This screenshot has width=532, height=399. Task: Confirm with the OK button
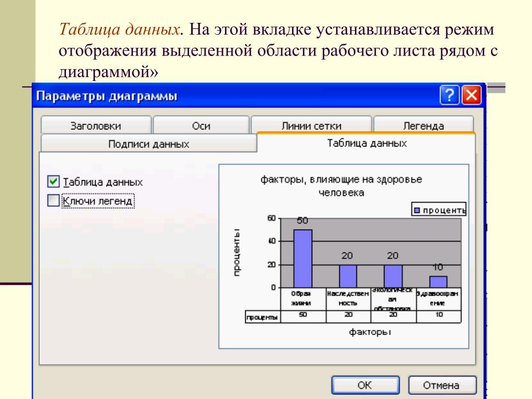click(x=365, y=385)
